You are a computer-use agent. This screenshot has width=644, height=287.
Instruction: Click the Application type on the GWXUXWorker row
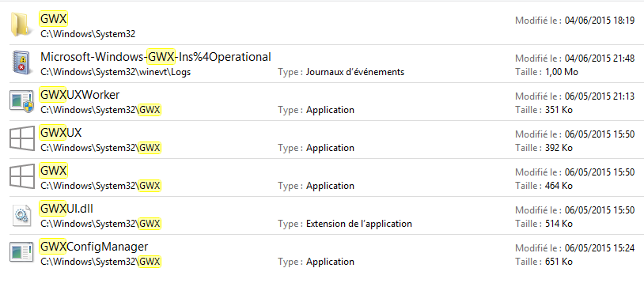point(330,110)
